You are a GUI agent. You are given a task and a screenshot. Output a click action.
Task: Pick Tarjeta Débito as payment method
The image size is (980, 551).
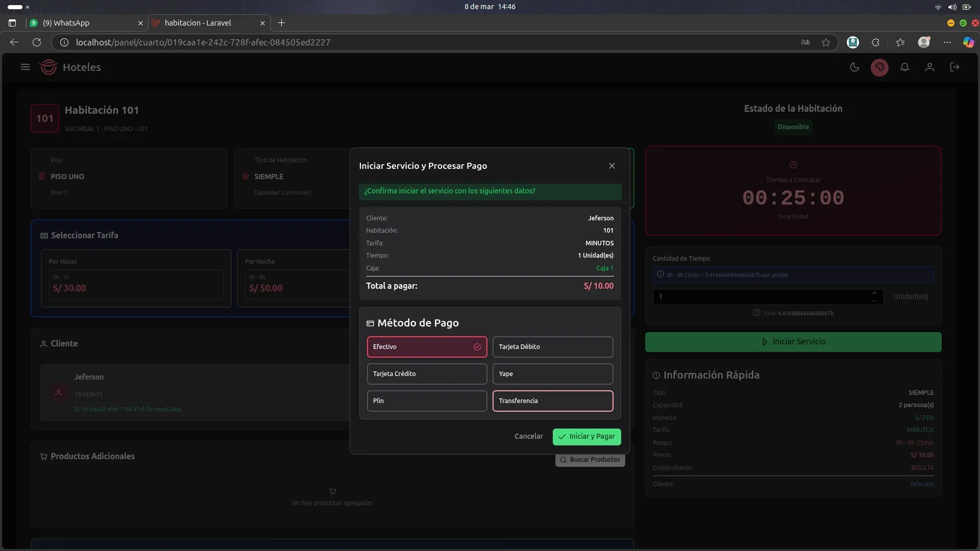(552, 347)
